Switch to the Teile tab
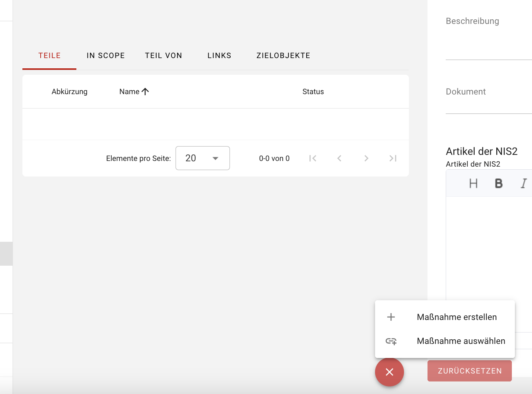Screen dimensions: 532x394 tap(49, 55)
